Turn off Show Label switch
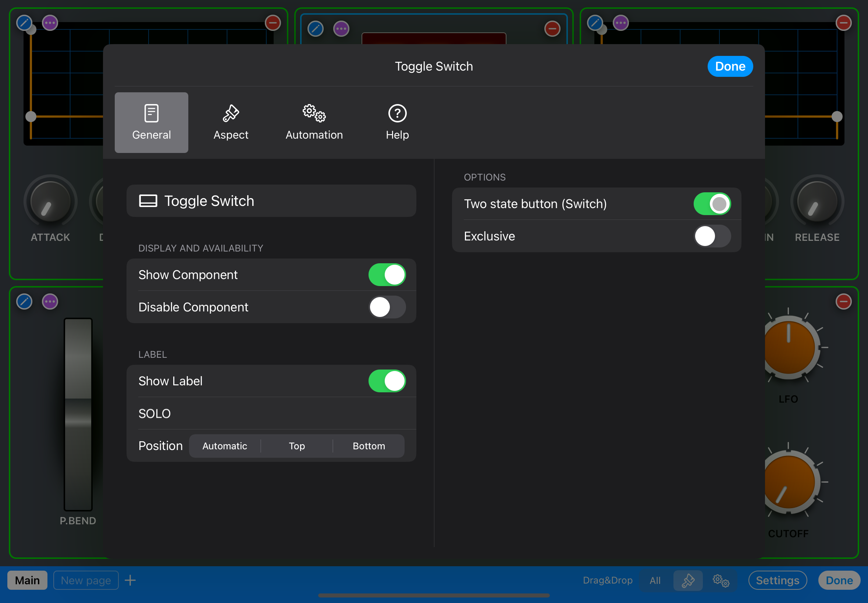Screen dimensions: 868x603 click(387, 381)
